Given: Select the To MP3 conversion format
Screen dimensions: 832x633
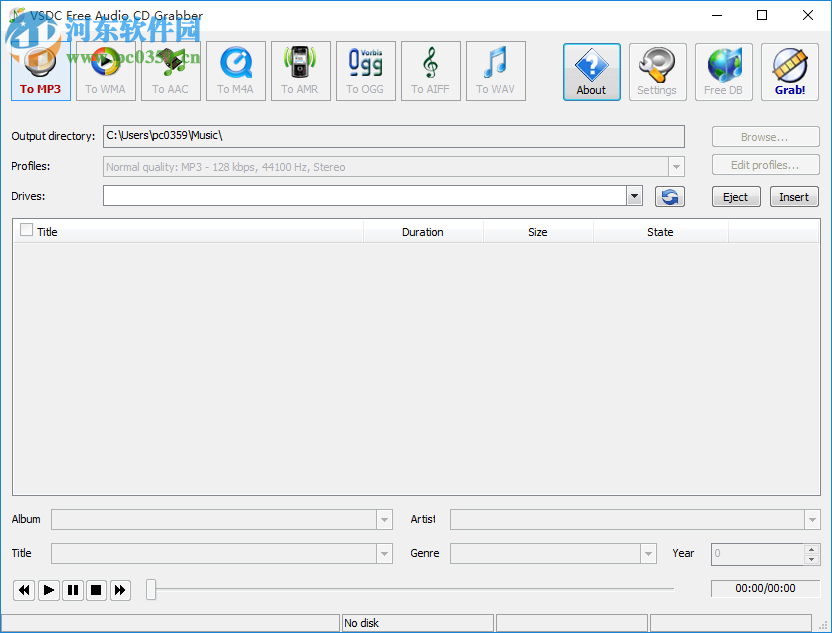Looking at the screenshot, I should [x=40, y=70].
